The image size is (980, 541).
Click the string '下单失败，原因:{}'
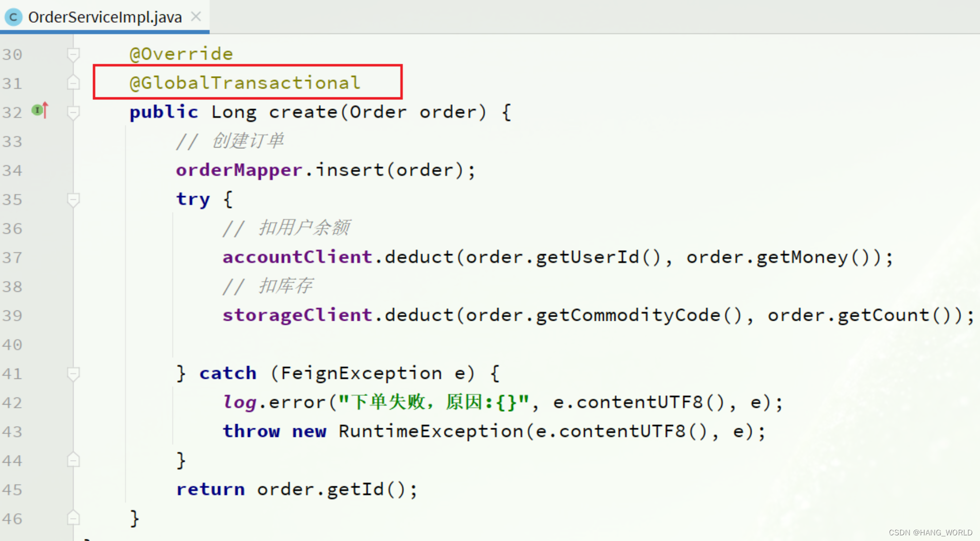(x=434, y=402)
